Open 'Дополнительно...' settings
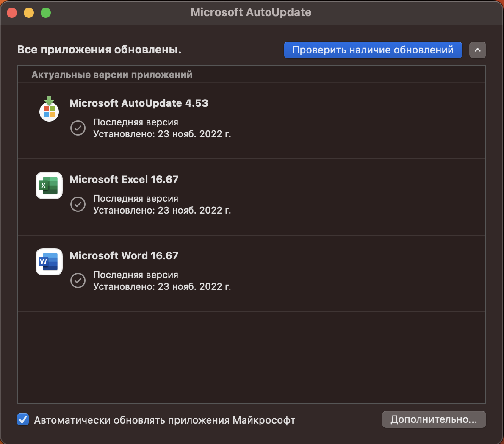Image resolution: width=504 pixels, height=444 pixels. tap(434, 419)
